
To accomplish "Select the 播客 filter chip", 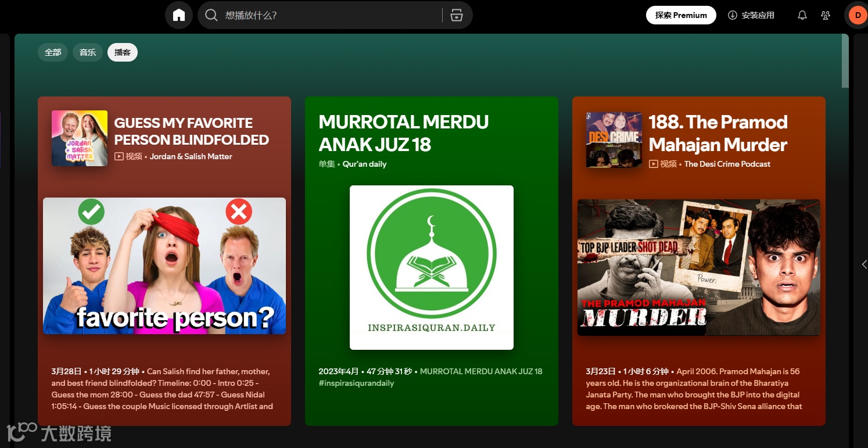I will tap(123, 52).
